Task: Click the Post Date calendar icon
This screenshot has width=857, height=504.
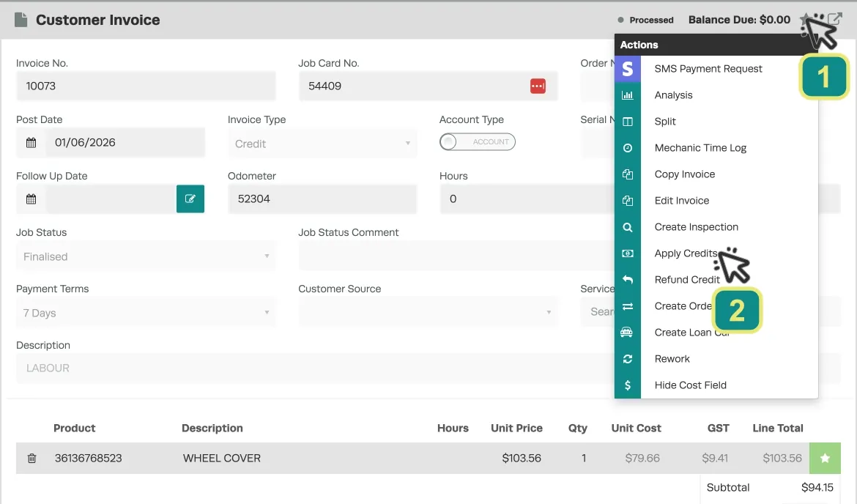Action: coord(31,143)
